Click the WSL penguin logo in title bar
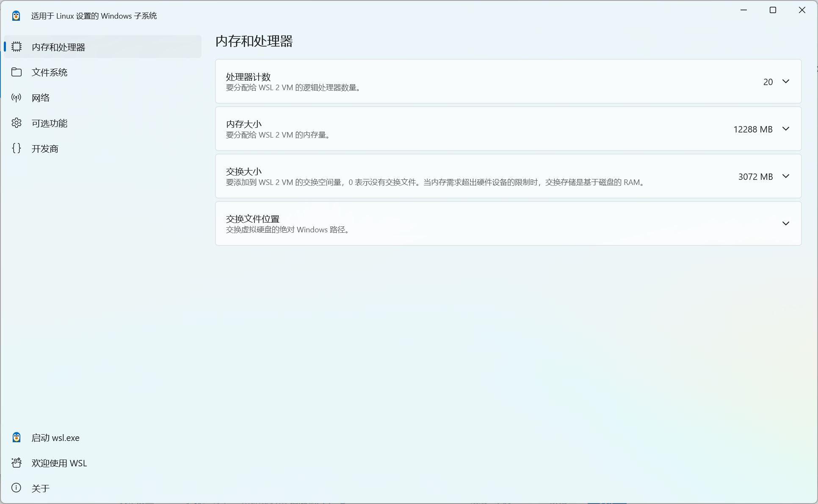 (x=16, y=15)
